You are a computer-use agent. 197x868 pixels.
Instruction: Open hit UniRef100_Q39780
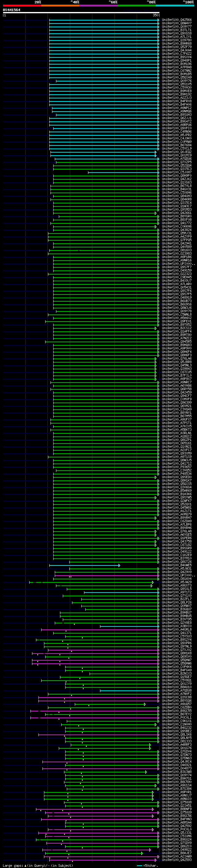click(177, 40)
